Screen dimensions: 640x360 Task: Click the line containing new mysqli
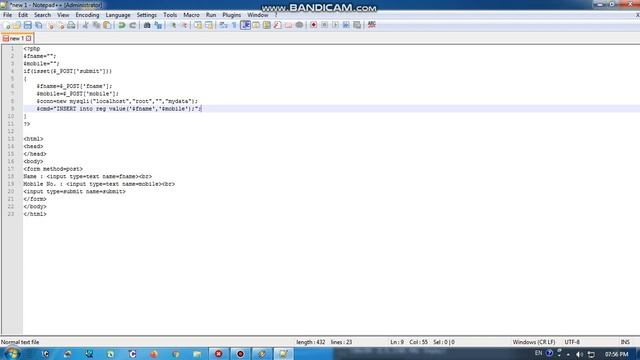tap(117, 101)
